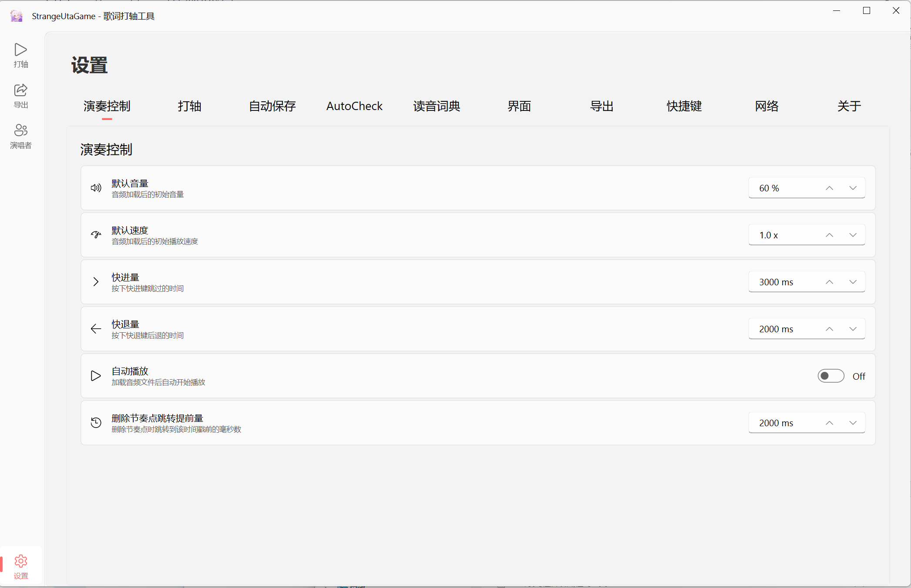This screenshot has width=911, height=588.
Task: Click the 快退量 setting label
Action: (125, 324)
